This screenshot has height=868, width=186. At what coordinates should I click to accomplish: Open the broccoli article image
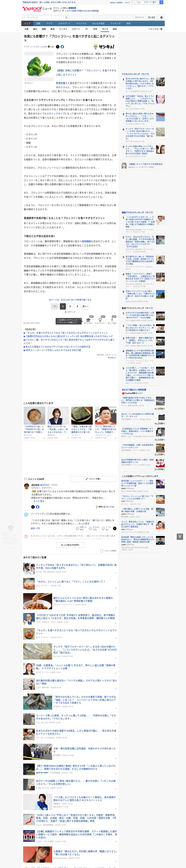click(39, 66)
